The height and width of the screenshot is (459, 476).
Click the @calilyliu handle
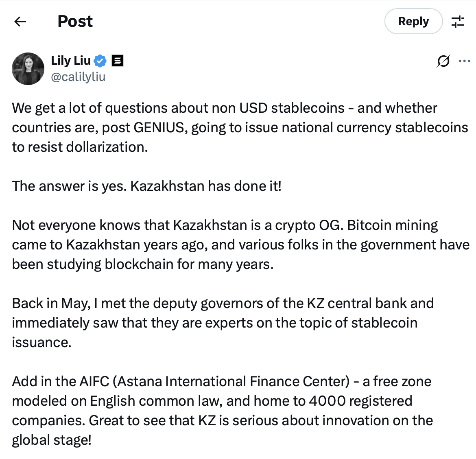78,76
